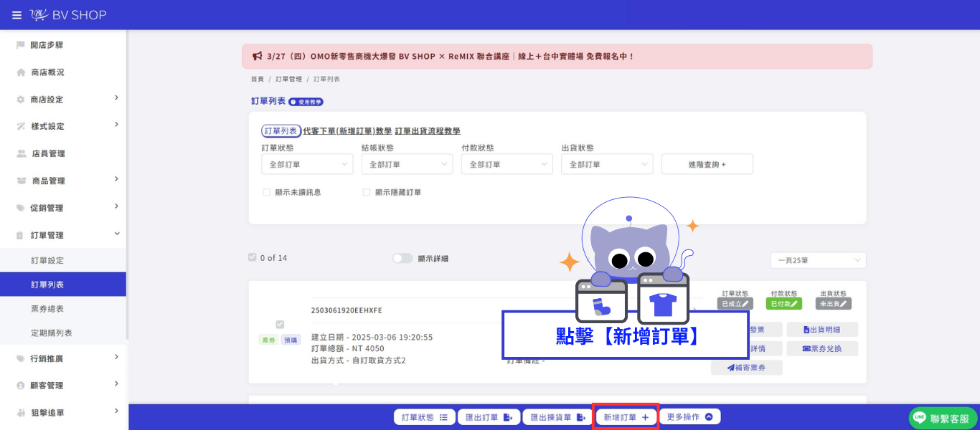Open the 訂單狀態 filter dropdown
980x430 pixels.
[x=307, y=164]
